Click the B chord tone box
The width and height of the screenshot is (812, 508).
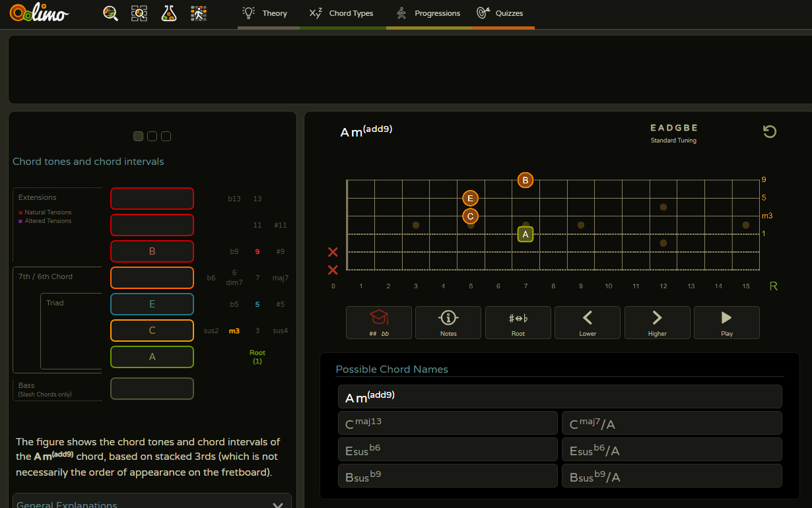click(152, 251)
